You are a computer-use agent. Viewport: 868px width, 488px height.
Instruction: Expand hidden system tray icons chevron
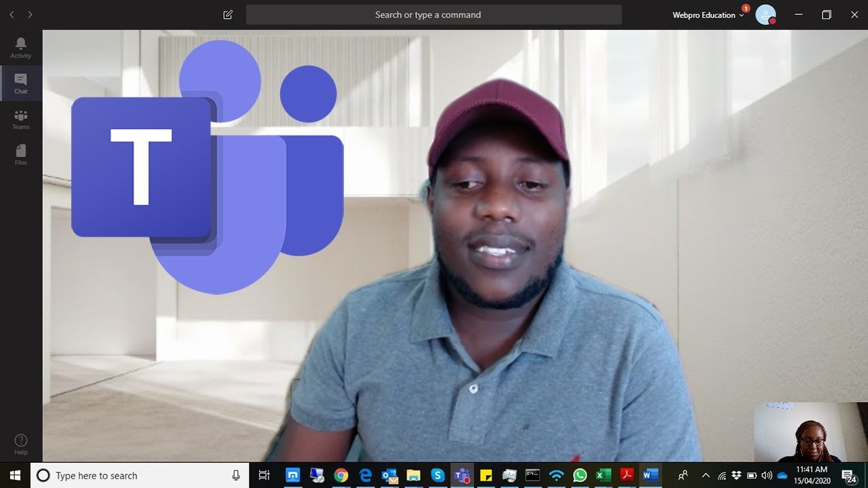(706, 475)
